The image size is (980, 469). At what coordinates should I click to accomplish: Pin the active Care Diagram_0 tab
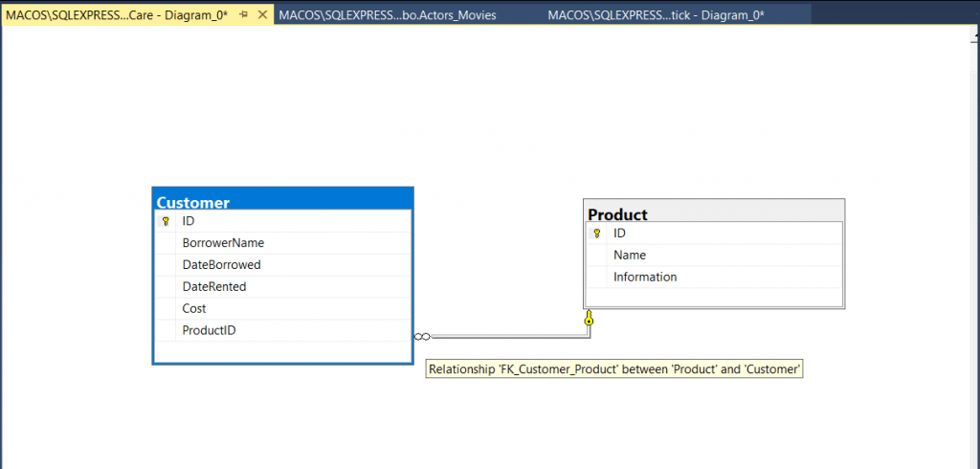tap(244, 15)
